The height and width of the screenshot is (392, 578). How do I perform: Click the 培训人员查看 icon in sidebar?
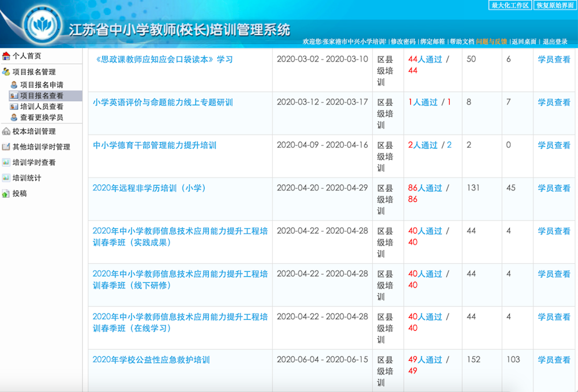[x=14, y=106]
